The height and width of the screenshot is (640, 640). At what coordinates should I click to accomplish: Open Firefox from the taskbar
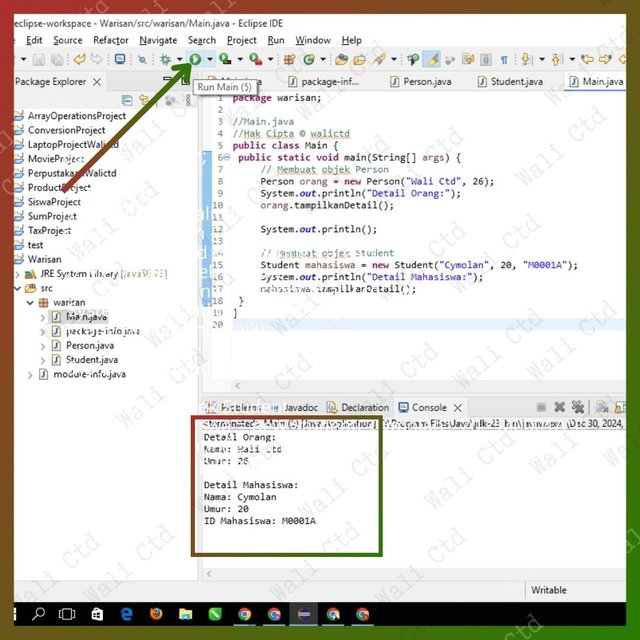(x=156, y=614)
